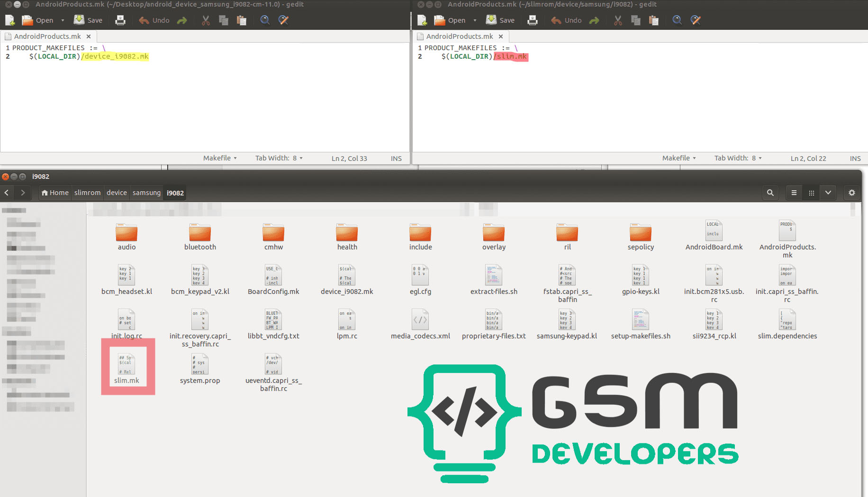
Task: Click in left gedit text editing area
Action: (x=205, y=97)
